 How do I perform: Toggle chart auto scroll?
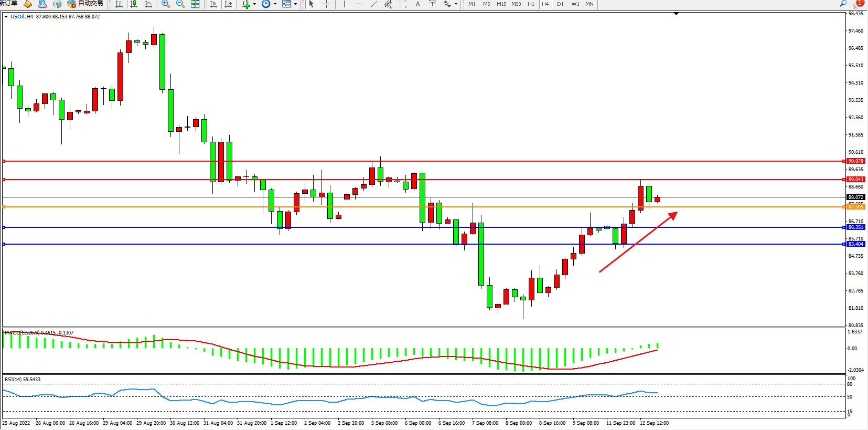click(213, 4)
